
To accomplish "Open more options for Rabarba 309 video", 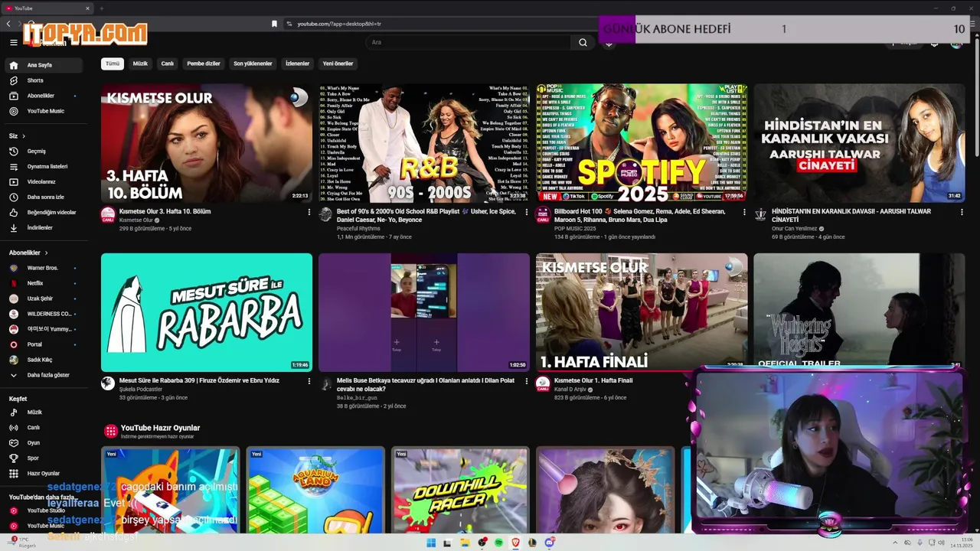I will point(309,381).
